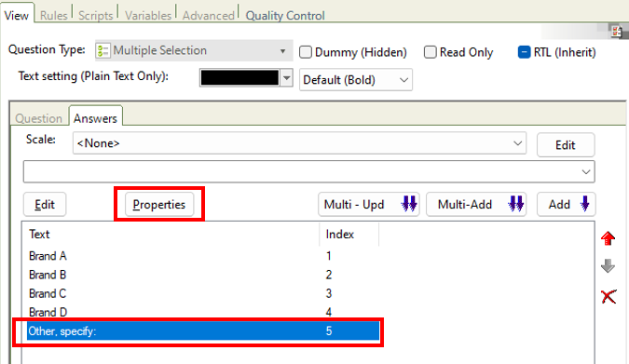Screen dimensions: 629x364
Task: Select the 'Other, specify:' answer row
Action: (x=203, y=330)
